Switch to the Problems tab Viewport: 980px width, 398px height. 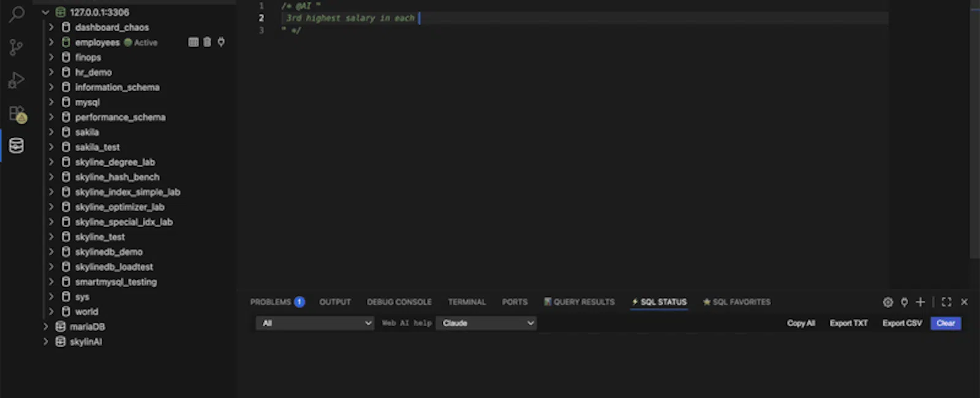pyautogui.click(x=270, y=302)
